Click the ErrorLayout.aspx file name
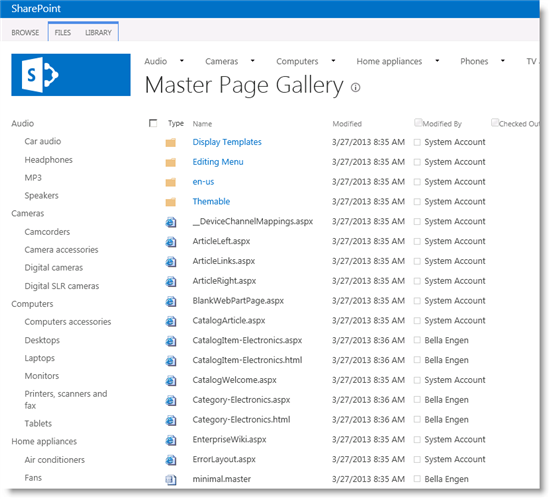 coord(224,459)
